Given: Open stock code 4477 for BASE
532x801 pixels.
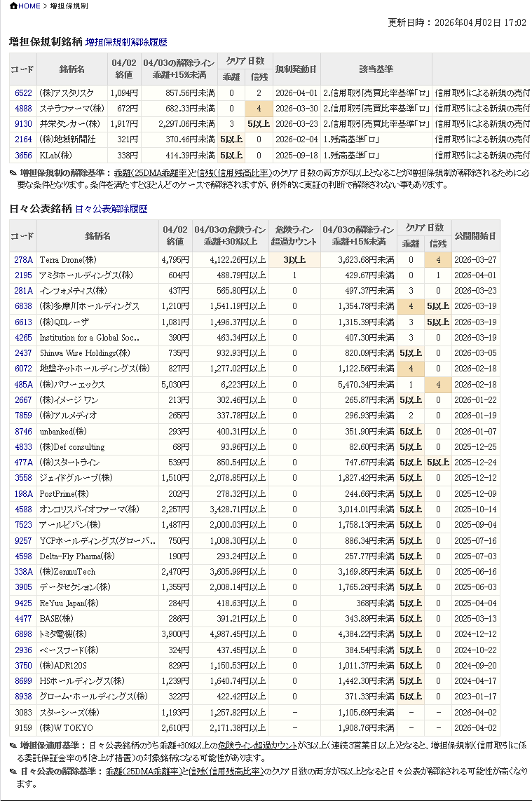Looking at the screenshot, I should point(23,619).
